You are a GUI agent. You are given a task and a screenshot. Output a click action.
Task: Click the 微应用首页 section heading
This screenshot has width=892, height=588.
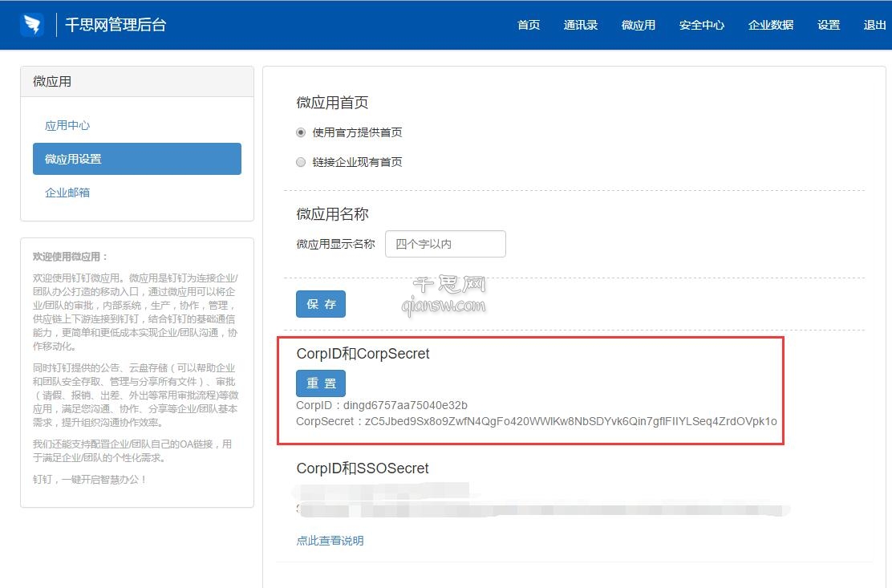[332, 103]
